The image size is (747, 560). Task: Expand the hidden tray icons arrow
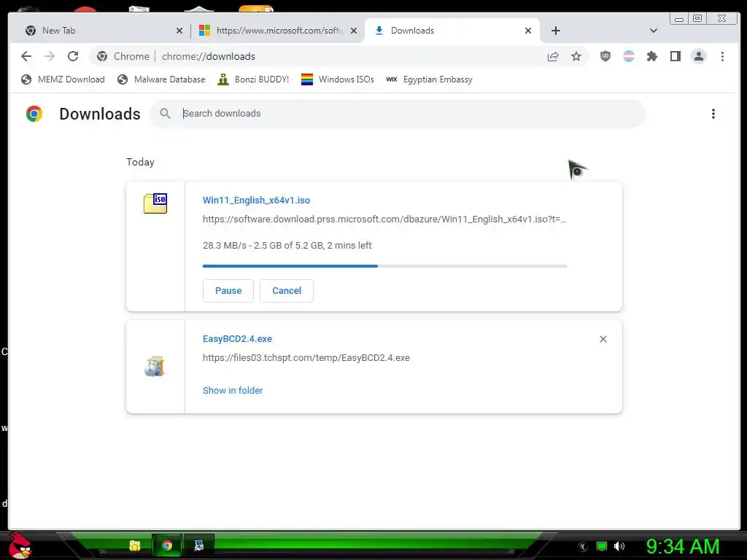(583, 547)
